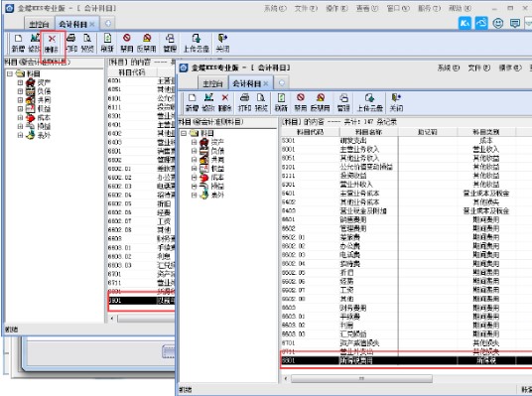The width and height of the screenshot is (532, 396).
Task: Collapse the root 科目 folder in the back window tree
Action: pos(10,73)
